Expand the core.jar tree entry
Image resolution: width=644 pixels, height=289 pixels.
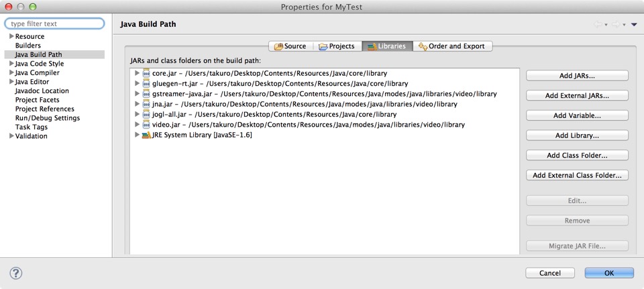coord(137,73)
